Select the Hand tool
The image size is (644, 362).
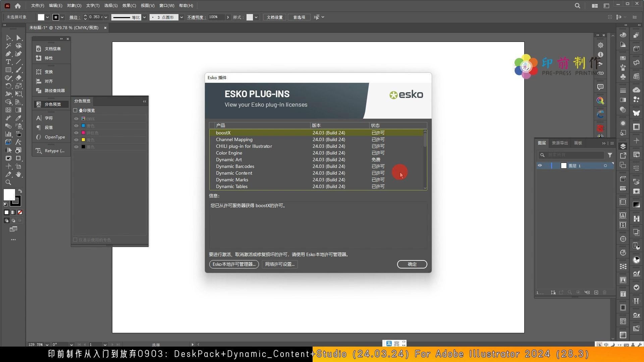pyautogui.click(x=19, y=175)
